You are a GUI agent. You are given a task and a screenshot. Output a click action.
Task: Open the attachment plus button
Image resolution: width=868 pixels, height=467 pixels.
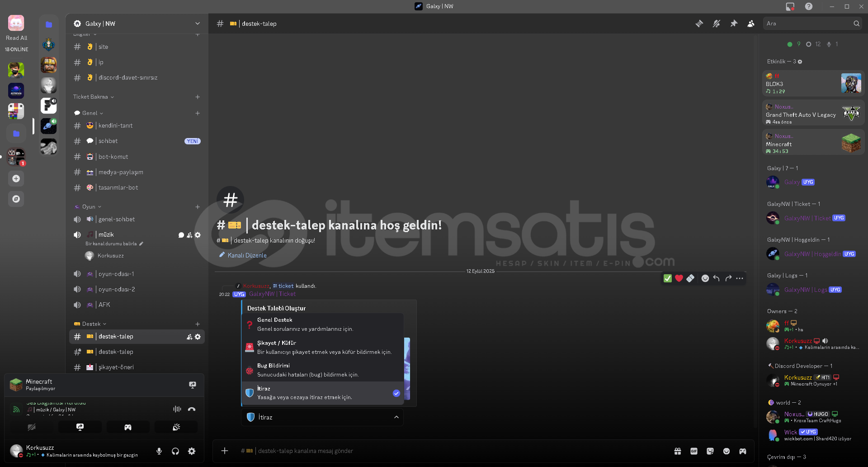point(225,451)
